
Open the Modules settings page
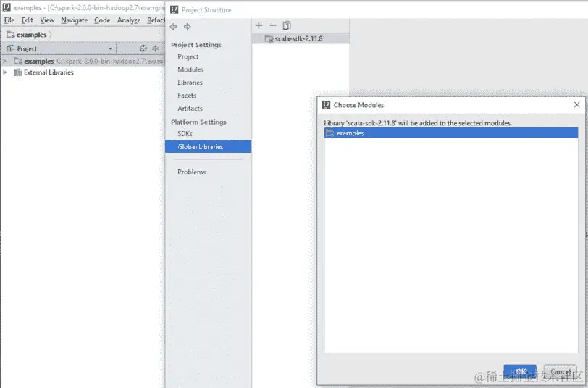(x=190, y=69)
